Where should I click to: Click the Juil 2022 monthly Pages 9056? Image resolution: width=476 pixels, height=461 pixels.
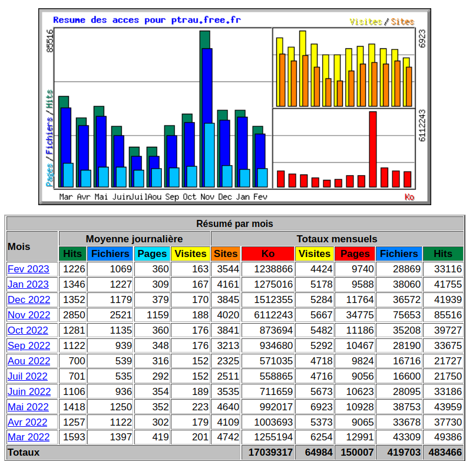click(362, 376)
